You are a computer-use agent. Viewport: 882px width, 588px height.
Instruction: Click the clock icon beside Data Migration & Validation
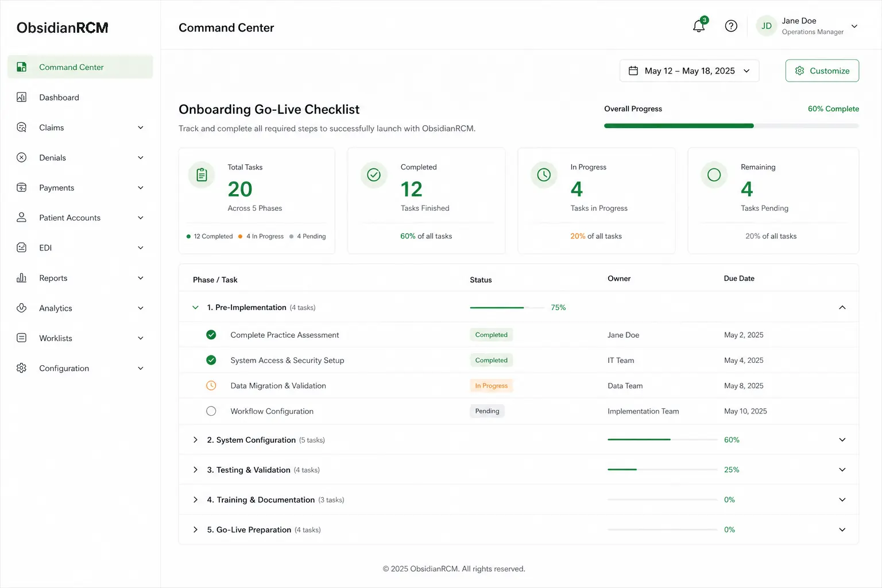point(211,386)
